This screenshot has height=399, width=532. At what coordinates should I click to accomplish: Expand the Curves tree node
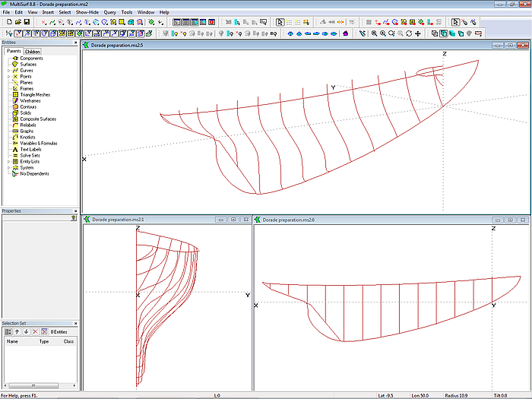tap(8, 71)
